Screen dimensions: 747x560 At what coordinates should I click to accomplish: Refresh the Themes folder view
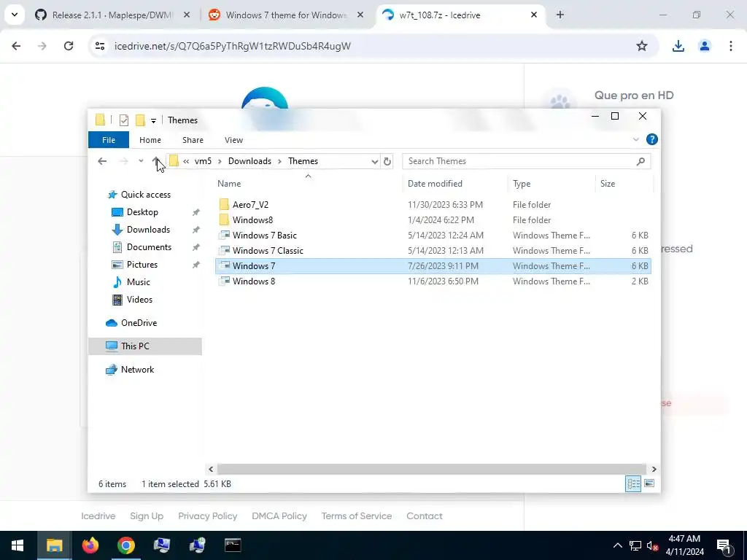387,161
